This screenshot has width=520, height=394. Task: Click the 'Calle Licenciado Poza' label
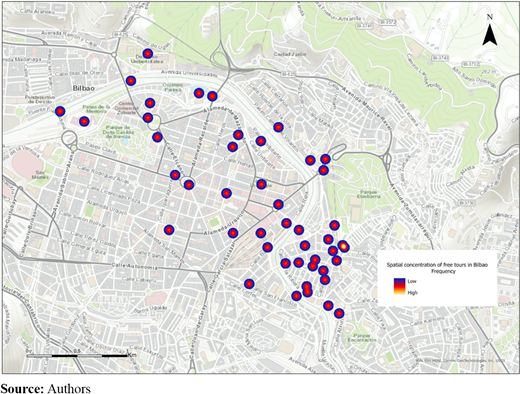tap(113, 194)
